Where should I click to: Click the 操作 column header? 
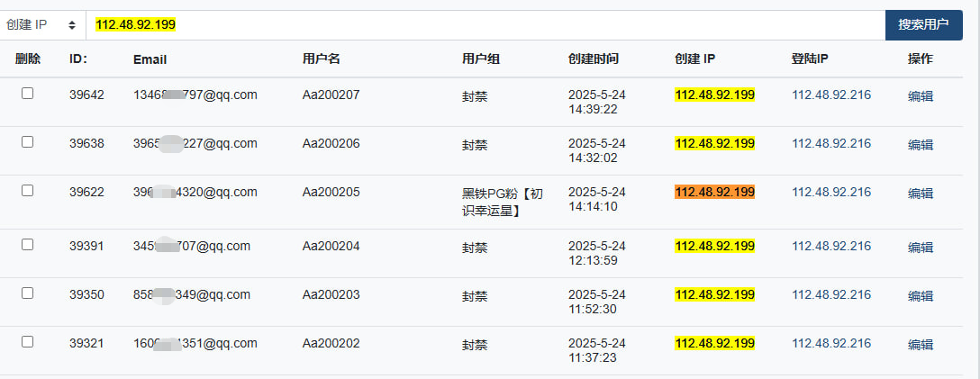point(920,59)
